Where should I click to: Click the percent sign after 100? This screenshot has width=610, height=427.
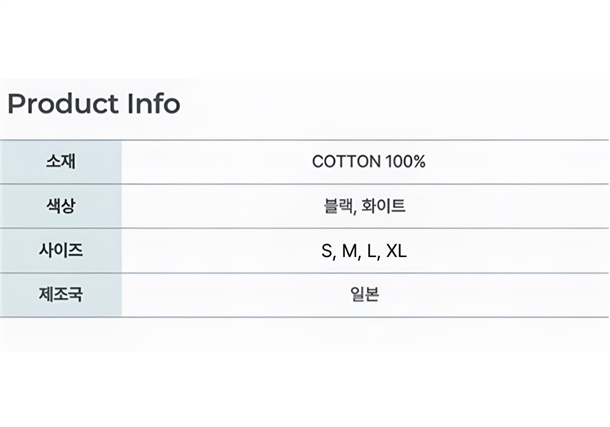pyautogui.click(x=419, y=161)
